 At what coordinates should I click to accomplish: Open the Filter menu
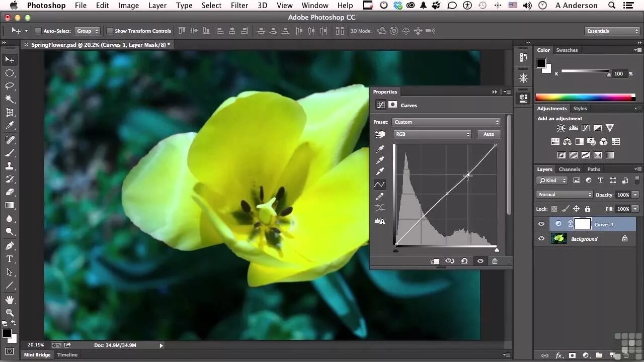pos(239,6)
